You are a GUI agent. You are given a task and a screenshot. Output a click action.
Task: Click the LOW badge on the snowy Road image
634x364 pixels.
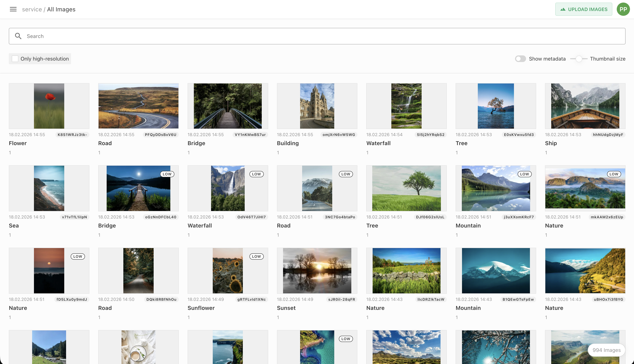tap(346, 174)
